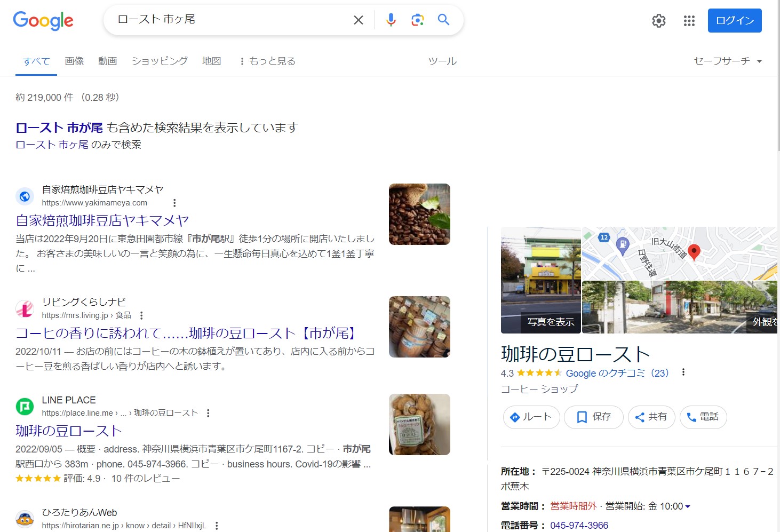Screen dimensions: 780x532
Task: Open the 地図 tab
Action: click(x=211, y=61)
